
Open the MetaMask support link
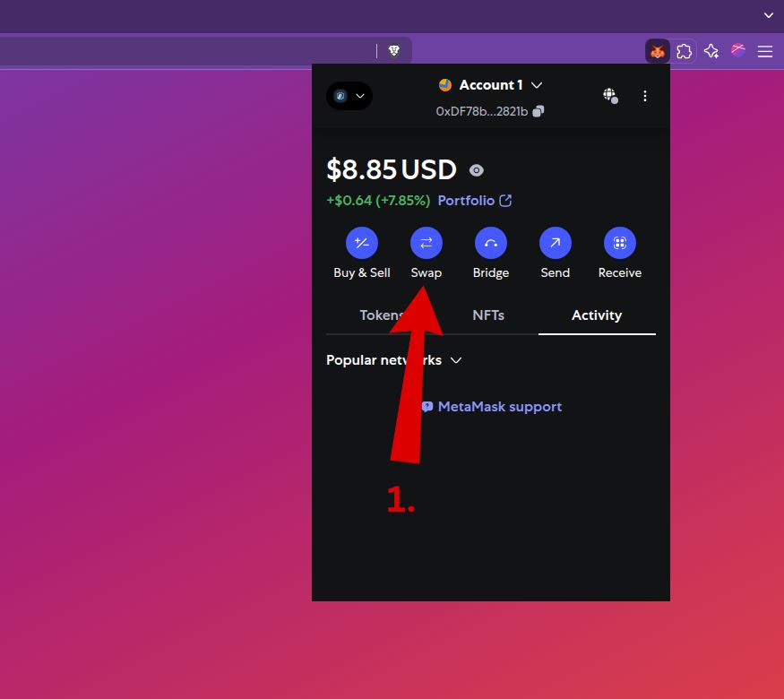pos(492,407)
